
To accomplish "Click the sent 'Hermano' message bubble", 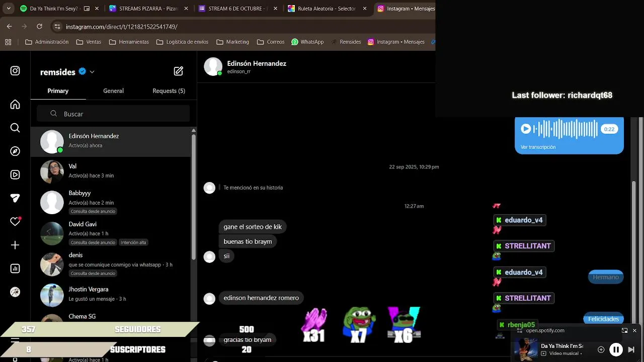I will [606, 277].
